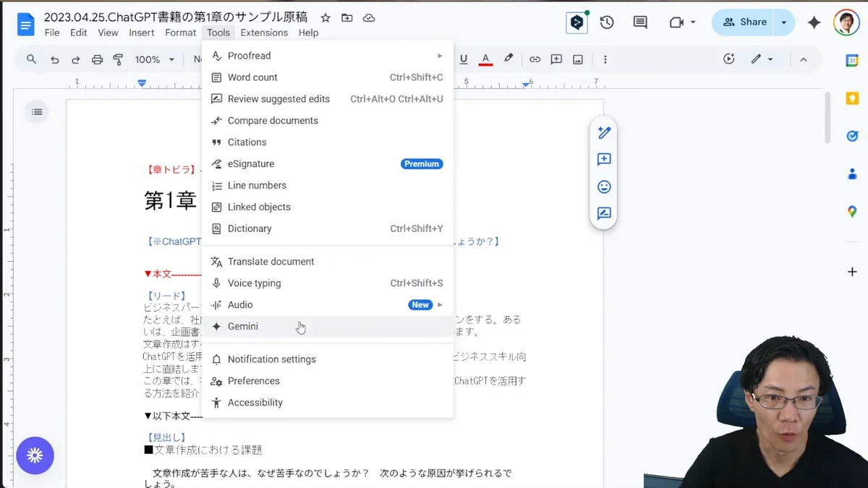
Task: Open the Edit menu
Action: click(x=79, y=33)
